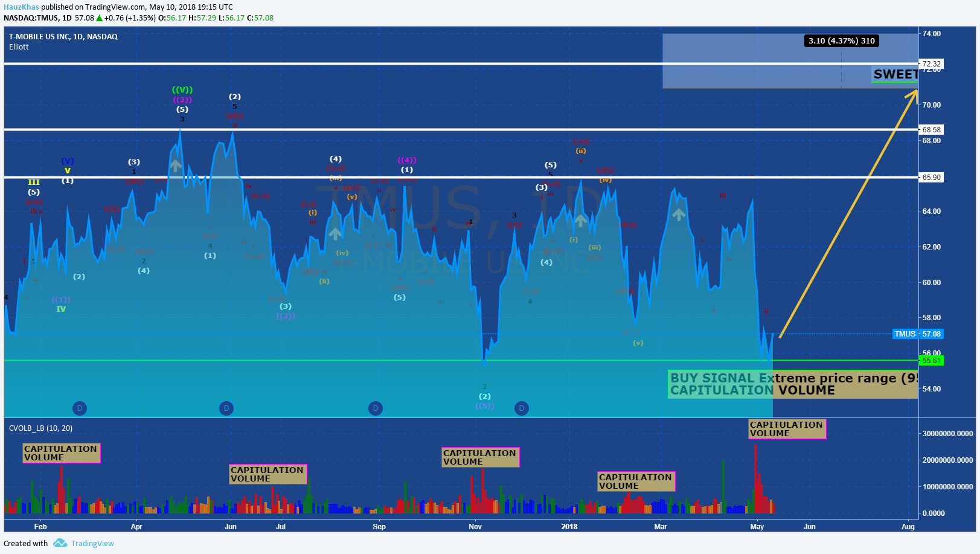Click the Aug label on the time axis
The image size is (980, 554).
click(x=908, y=527)
